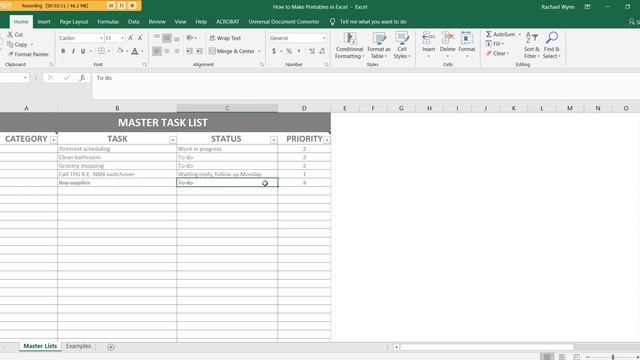Open the text orientation menu
The image size is (640, 360).
(x=191, y=38)
